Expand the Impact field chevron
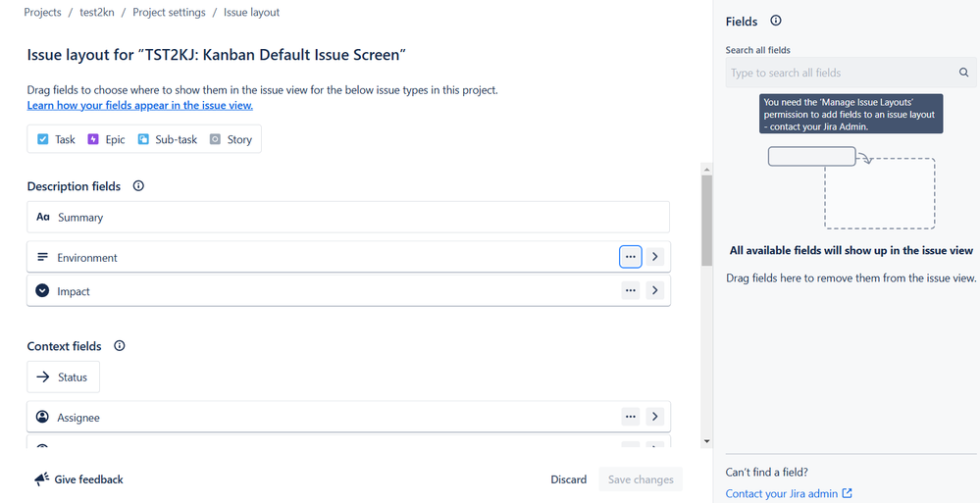This screenshot has width=980, height=503. (654, 290)
